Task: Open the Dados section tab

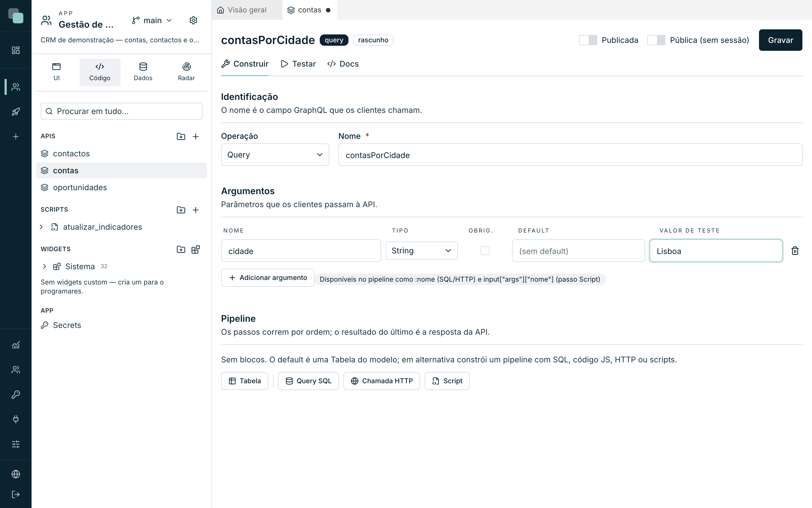Action: [143, 72]
